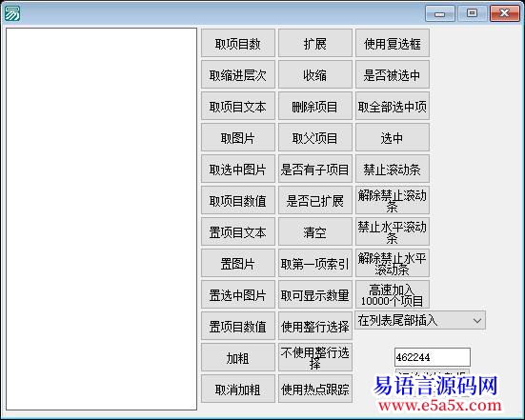
Task: Maximize the window
Action: [x=472, y=13]
